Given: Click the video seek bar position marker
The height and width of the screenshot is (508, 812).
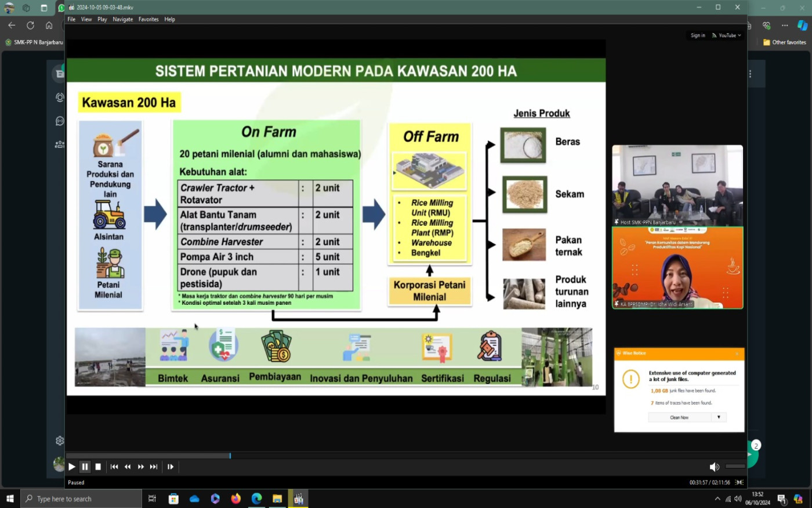Looking at the screenshot, I should 230,456.
